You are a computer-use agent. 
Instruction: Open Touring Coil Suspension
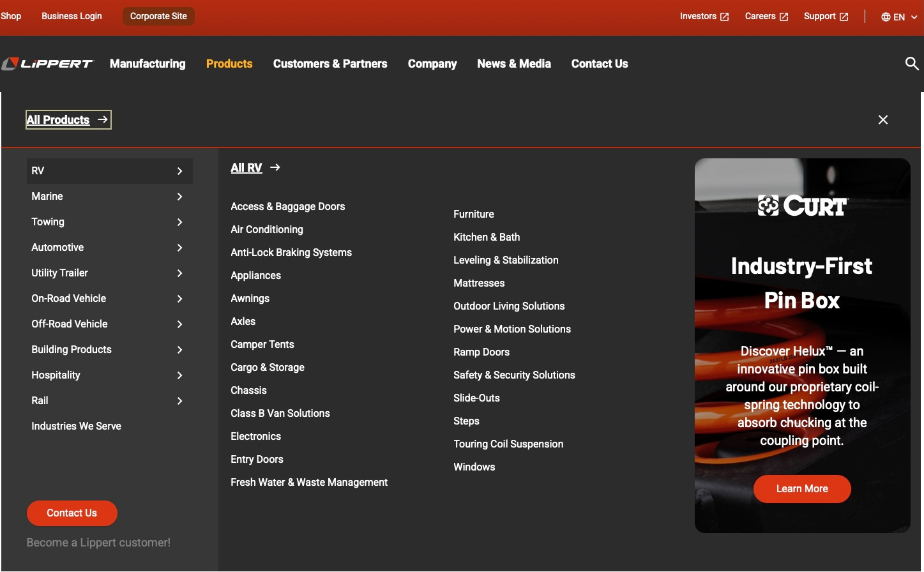click(x=508, y=444)
